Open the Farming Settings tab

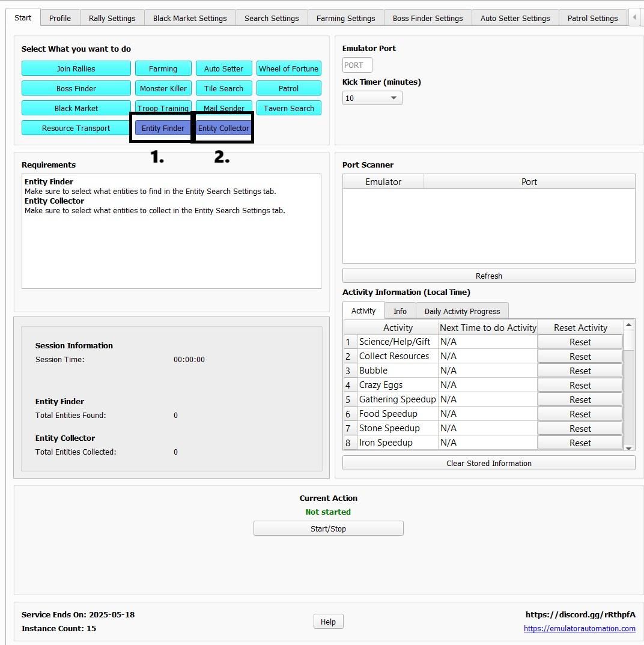pyautogui.click(x=345, y=18)
